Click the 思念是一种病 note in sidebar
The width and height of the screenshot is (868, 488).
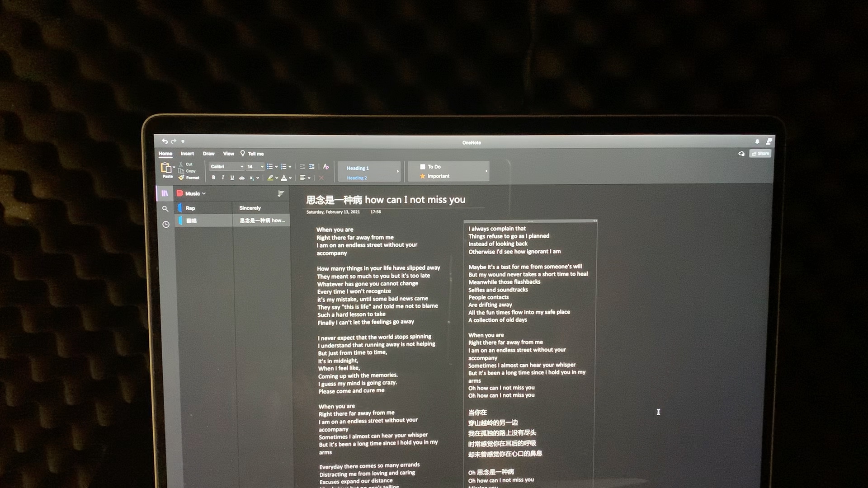262,221
